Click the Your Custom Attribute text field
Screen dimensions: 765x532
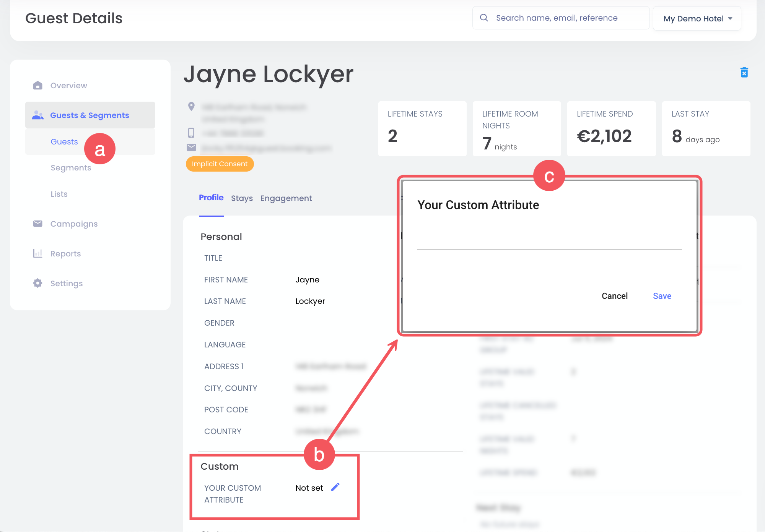549,241
